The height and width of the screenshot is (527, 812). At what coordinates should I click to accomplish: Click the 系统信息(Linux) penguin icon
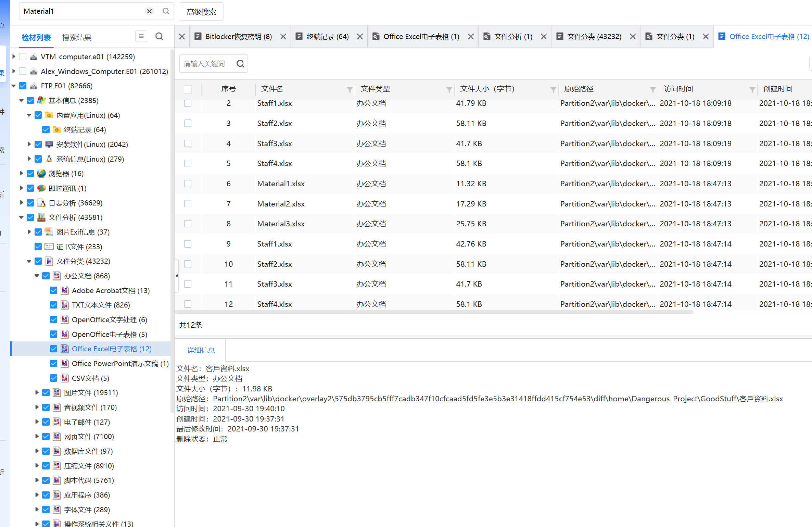click(49, 159)
